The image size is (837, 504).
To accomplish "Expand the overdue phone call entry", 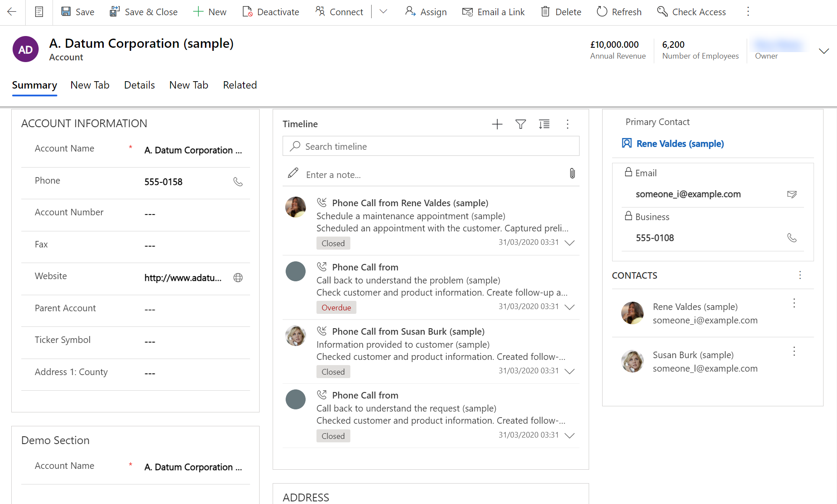I will (x=569, y=307).
